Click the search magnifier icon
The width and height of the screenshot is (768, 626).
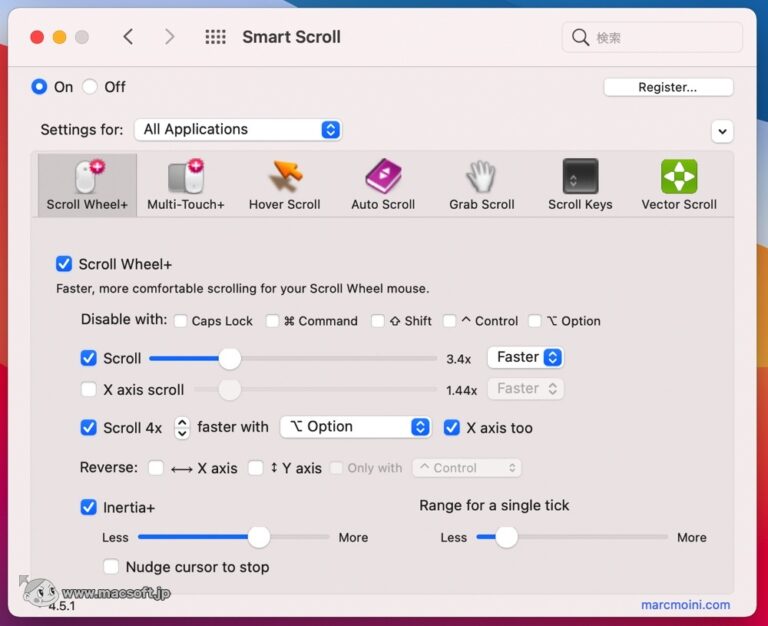580,37
